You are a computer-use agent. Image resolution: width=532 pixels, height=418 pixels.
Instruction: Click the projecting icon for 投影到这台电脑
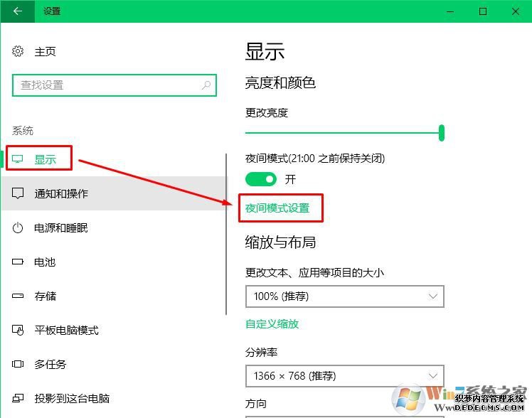pos(18,398)
